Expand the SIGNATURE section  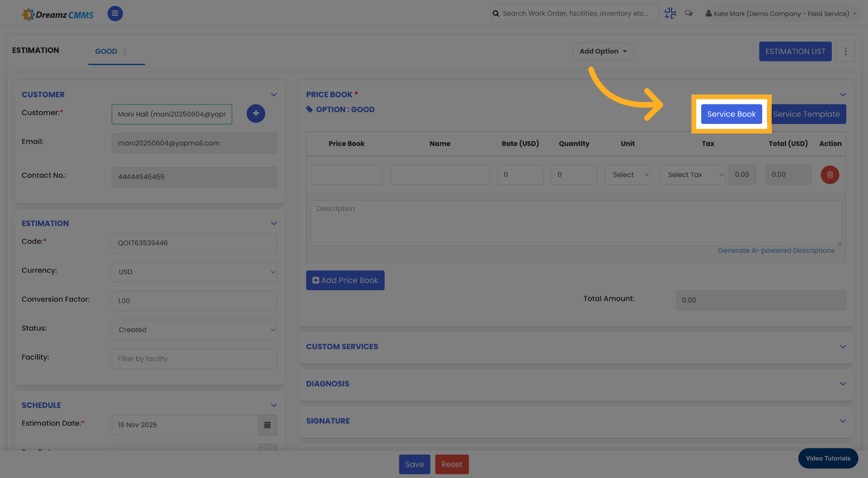[x=843, y=421]
